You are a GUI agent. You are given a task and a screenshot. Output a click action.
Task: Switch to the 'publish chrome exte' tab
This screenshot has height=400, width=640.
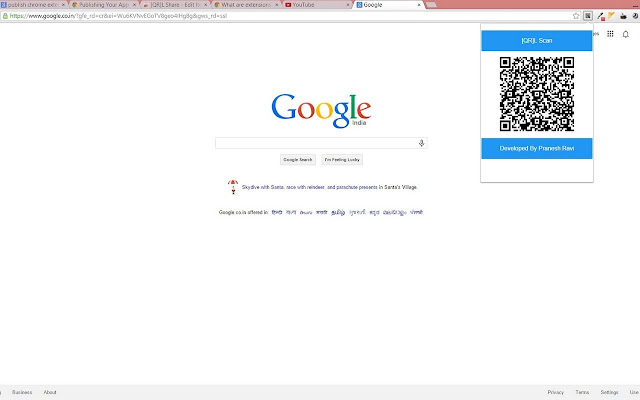coord(33,5)
